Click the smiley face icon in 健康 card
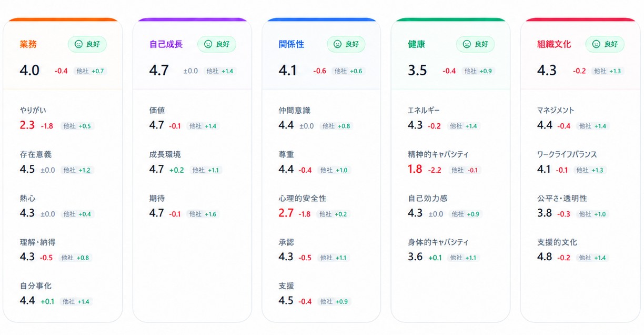The height and width of the screenshot is (335, 644). (467, 44)
